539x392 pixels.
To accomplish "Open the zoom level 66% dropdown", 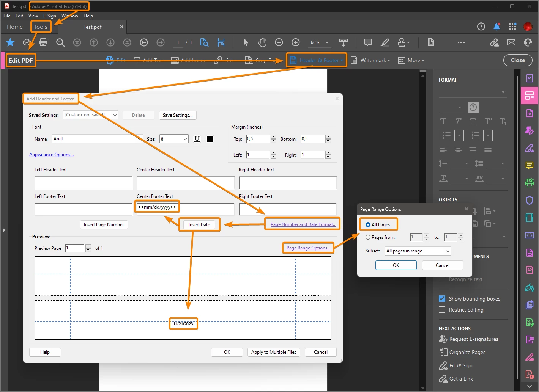I will (327, 42).
